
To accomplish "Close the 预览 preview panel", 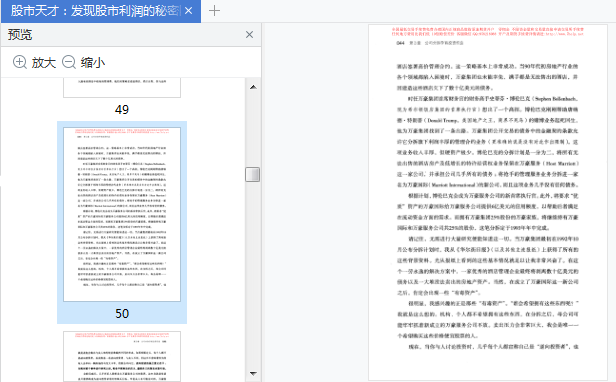I will 249,35.
